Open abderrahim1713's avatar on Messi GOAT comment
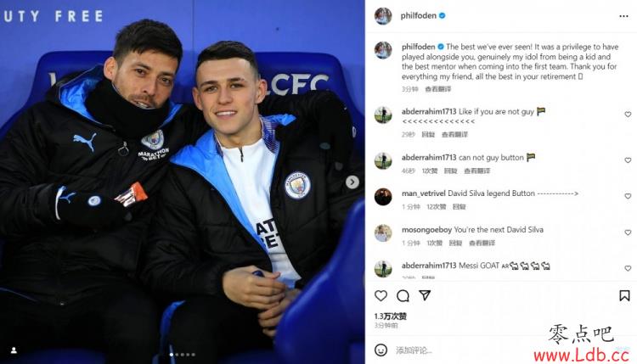 point(383,268)
